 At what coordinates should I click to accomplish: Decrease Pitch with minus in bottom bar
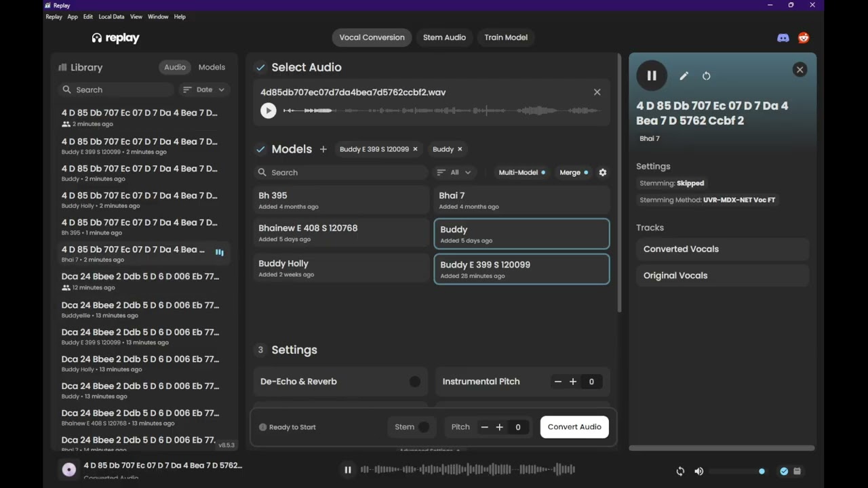click(x=485, y=427)
